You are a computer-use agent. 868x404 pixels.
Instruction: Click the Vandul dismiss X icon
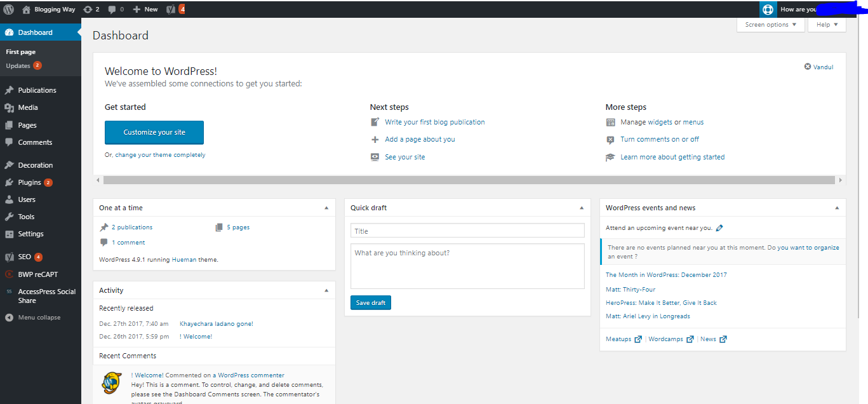pos(808,67)
